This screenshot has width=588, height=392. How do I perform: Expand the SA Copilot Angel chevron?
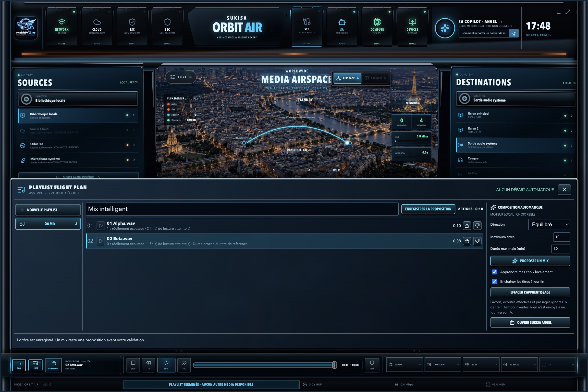(501, 22)
